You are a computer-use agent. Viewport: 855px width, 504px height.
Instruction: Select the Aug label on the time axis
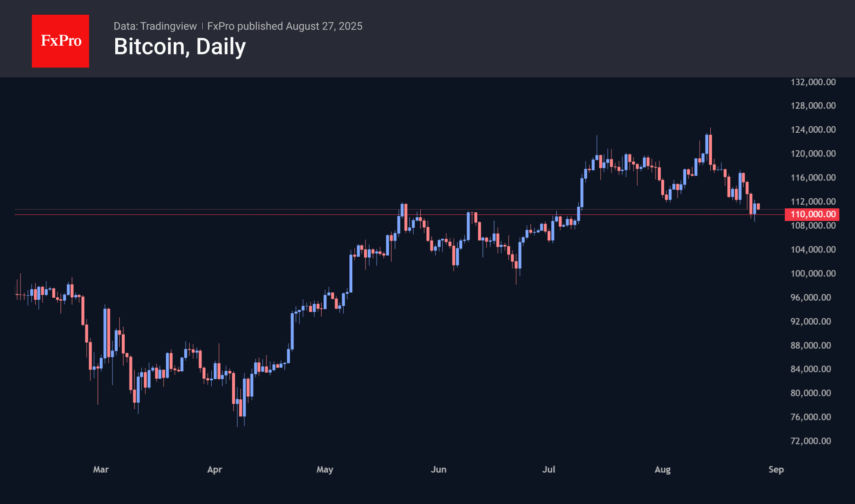tap(663, 469)
